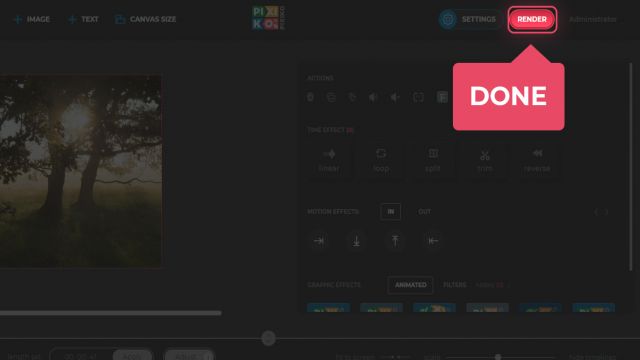
Task: Open the FILTERS graphic effects tab
Action: [x=455, y=285]
